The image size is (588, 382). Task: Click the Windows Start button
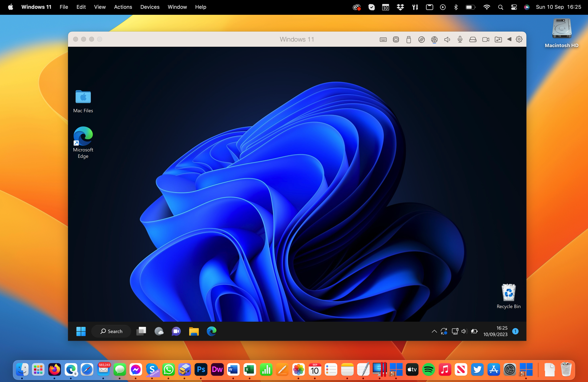pos(81,331)
